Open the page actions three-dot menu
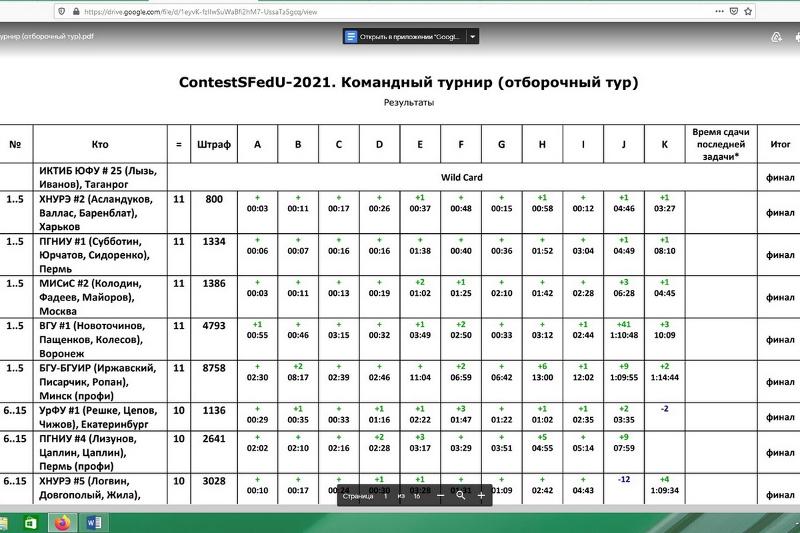This screenshot has width=800, height=533. (717, 12)
